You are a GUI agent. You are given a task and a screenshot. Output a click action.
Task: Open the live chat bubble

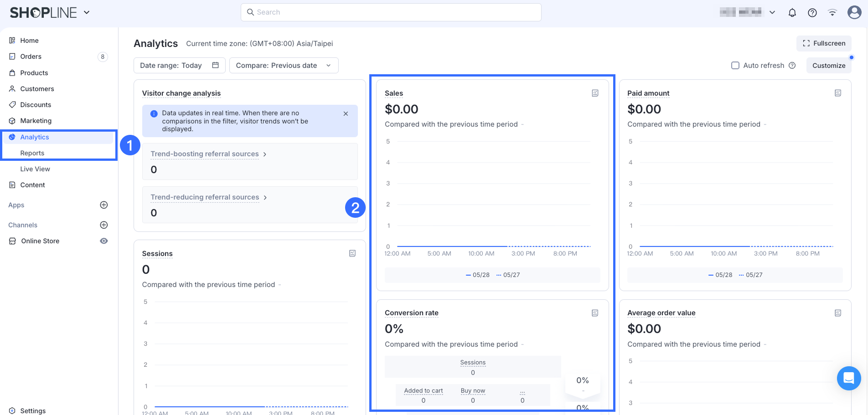[x=848, y=378]
